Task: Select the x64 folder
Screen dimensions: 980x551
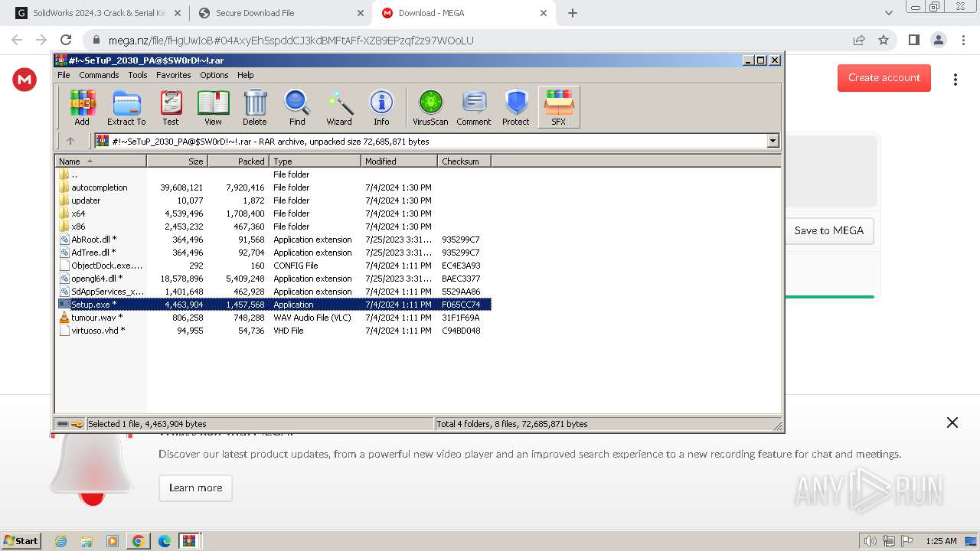Action: pos(274,214)
